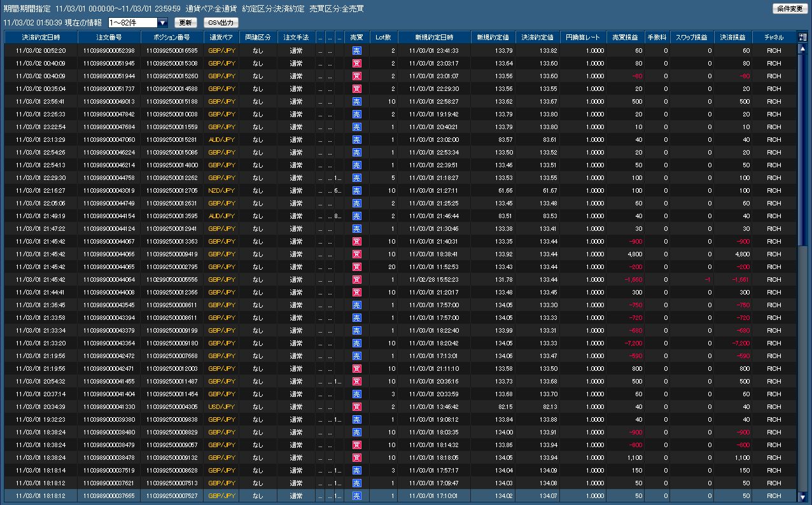
Task: Click the 売 sell badge in the 22:05:06 row
Action: pyautogui.click(x=356, y=203)
